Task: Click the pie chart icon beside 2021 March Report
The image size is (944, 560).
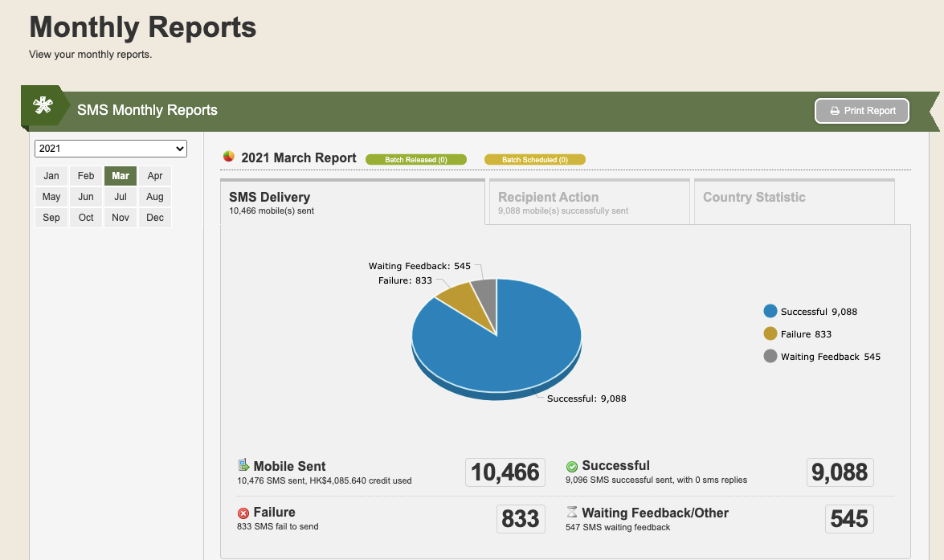Action: coord(229,157)
